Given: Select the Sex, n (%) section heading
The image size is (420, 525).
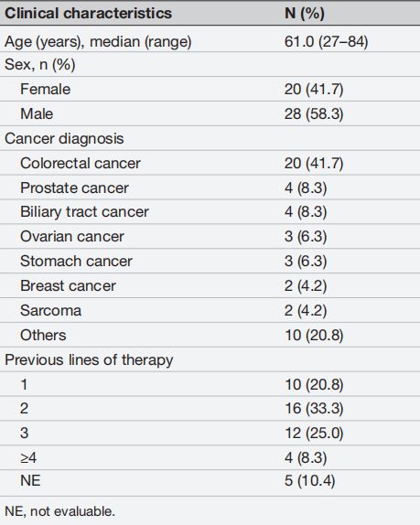Looking at the screenshot, I should point(40,64).
